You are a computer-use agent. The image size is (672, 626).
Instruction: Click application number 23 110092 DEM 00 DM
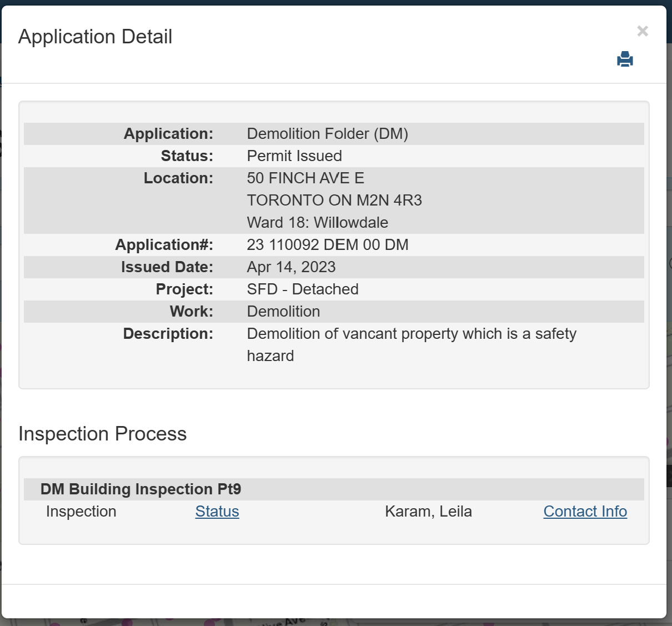tap(328, 245)
